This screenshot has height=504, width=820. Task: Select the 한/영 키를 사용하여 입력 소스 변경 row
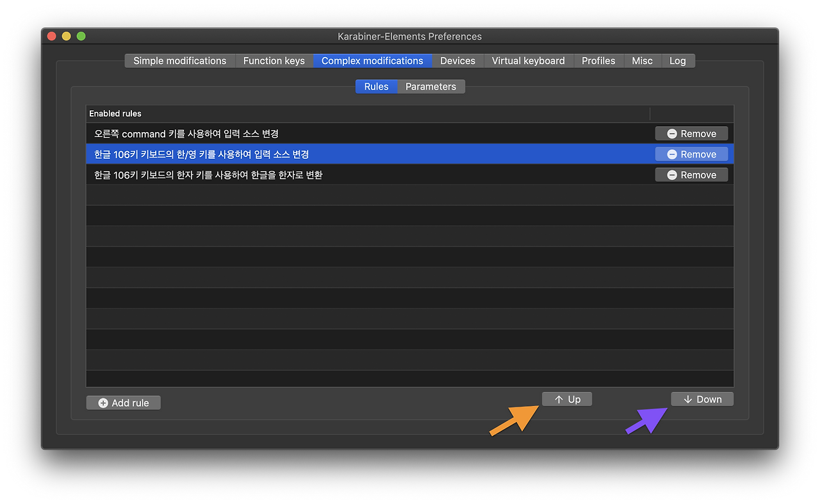[410, 154]
